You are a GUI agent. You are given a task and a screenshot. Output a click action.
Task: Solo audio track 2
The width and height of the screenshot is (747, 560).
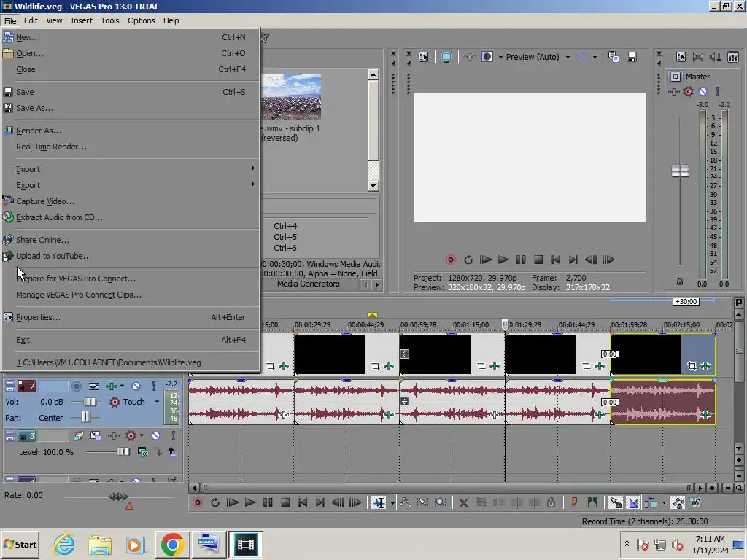click(153, 386)
